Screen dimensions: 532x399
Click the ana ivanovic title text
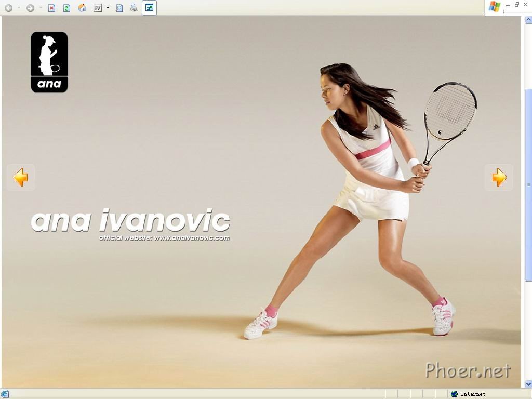pyautogui.click(x=130, y=220)
